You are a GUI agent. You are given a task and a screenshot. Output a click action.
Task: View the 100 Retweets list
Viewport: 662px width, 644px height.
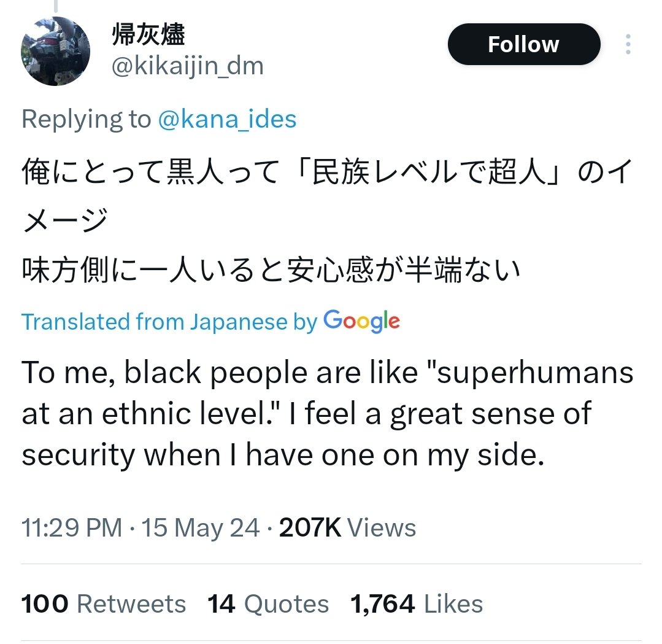[104, 604]
